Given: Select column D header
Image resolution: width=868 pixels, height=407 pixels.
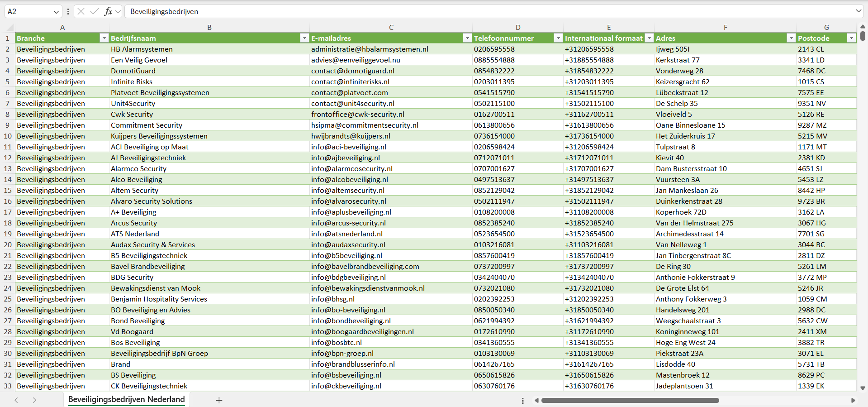Looking at the screenshot, I should [x=518, y=27].
